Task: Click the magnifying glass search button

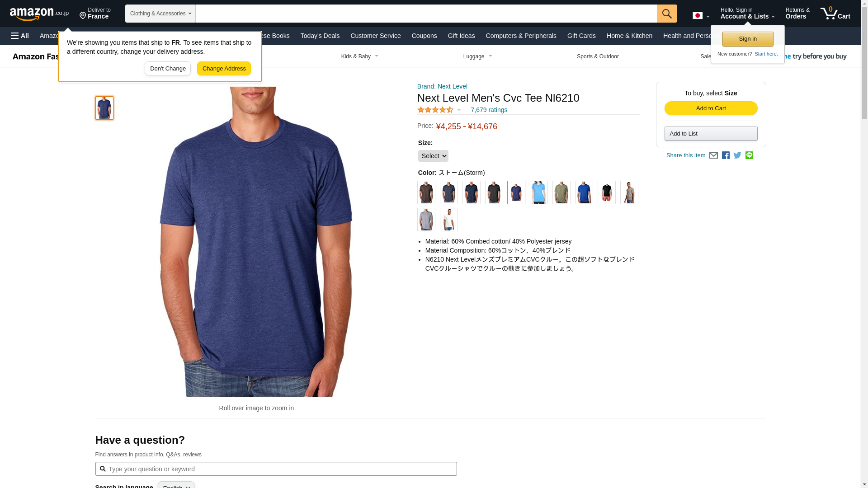Action: (667, 14)
